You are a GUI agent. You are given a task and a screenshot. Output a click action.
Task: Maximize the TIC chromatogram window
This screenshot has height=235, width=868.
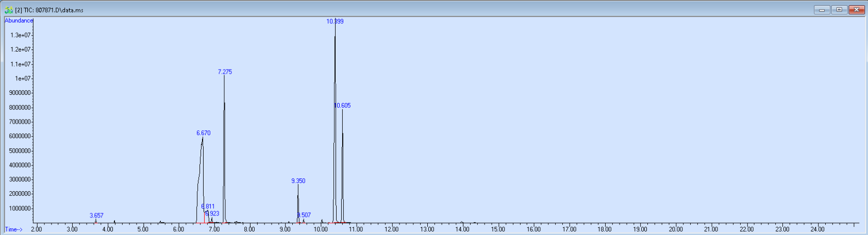pyautogui.click(x=839, y=10)
